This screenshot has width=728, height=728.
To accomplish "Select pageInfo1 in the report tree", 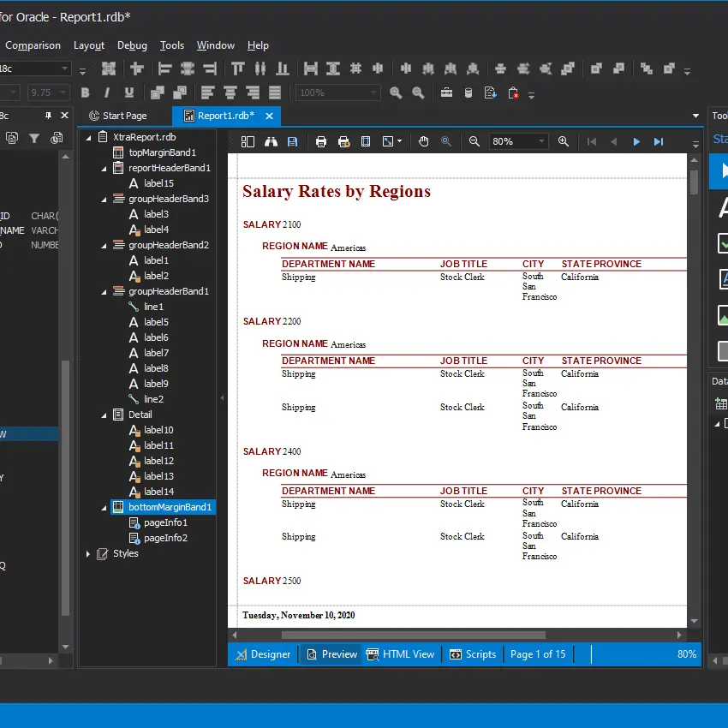I will tap(165, 522).
